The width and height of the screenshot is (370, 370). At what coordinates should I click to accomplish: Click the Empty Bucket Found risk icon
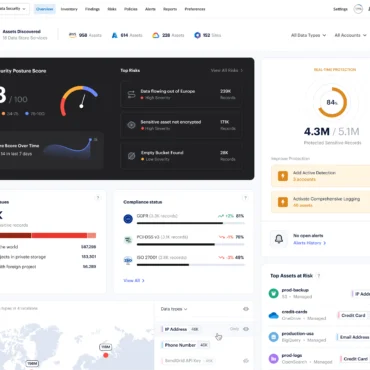coord(131,156)
